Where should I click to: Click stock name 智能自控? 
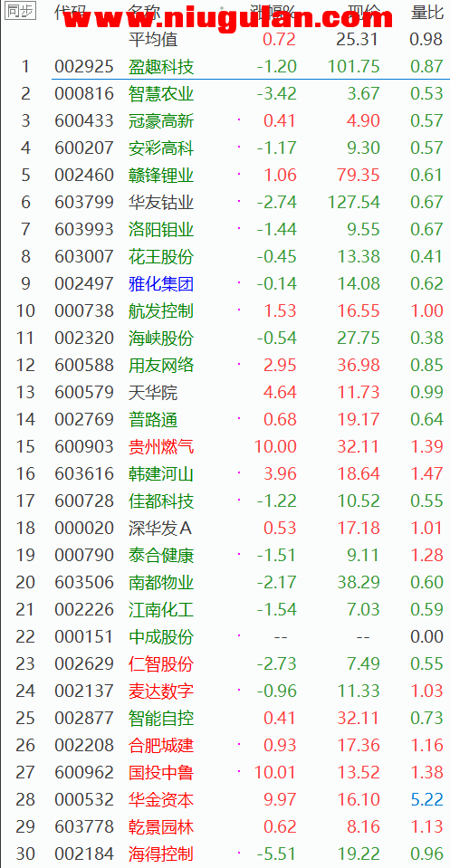coord(161,718)
